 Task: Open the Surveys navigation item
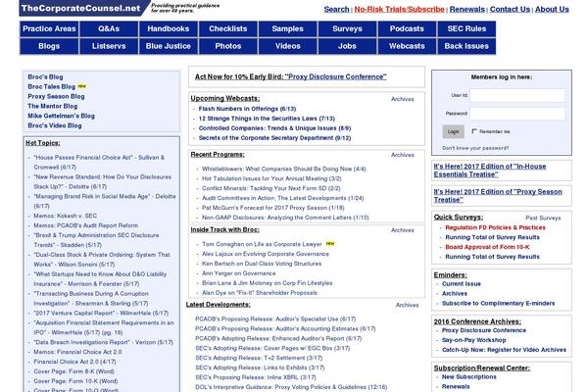[347, 28]
